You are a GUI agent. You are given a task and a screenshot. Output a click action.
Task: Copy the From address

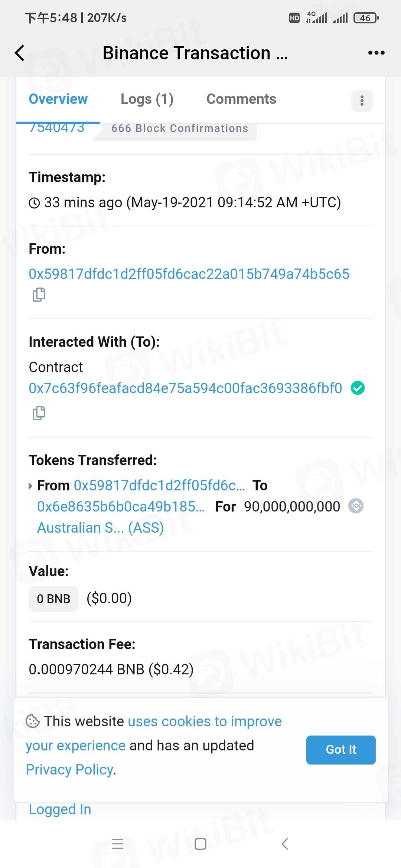point(39,295)
